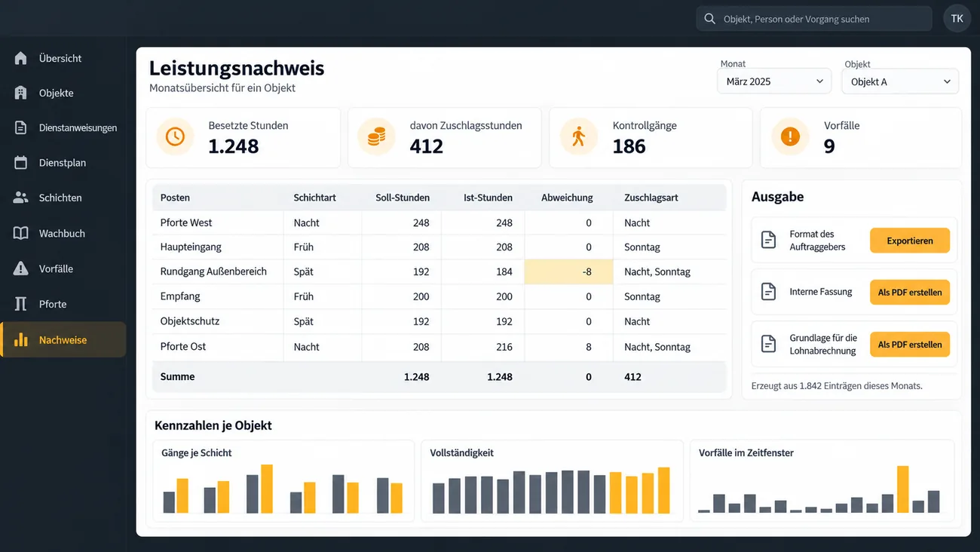The height and width of the screenshot is (552, 980).
Task: Click the file icon beside Format des Auftraggebers
Action: pos(768,241)
